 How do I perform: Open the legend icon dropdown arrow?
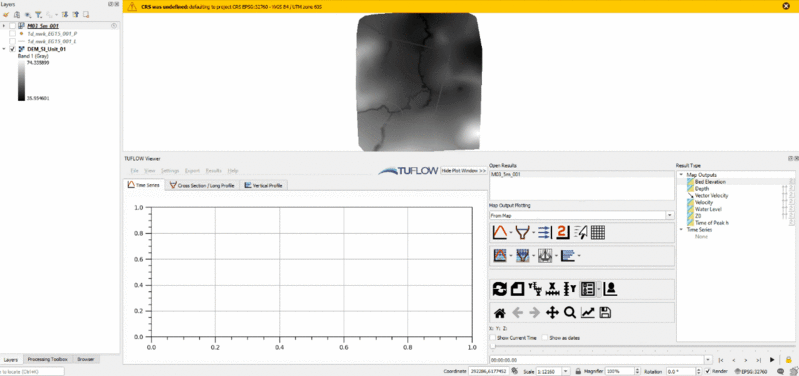pyautogui.click(x=598, y=289)
